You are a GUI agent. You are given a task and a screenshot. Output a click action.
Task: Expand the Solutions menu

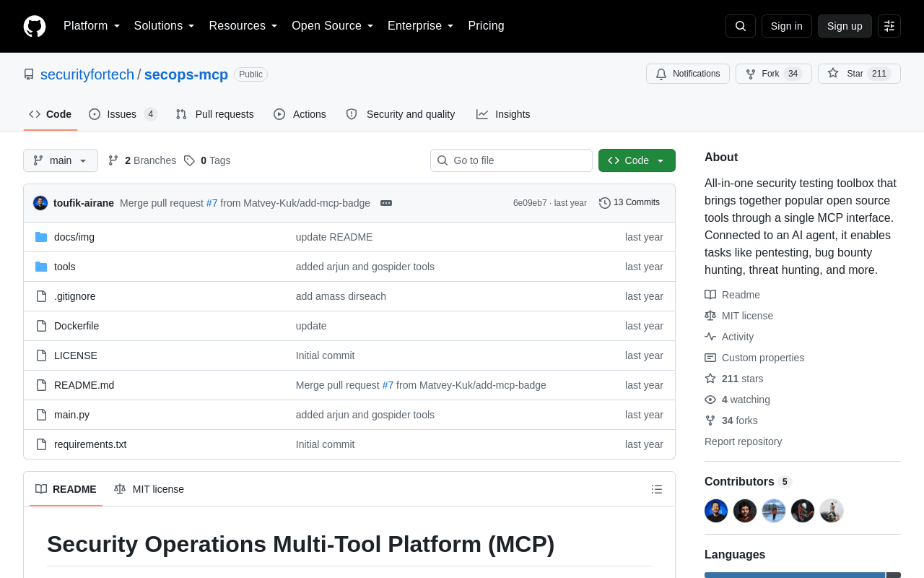pos(165,26)
